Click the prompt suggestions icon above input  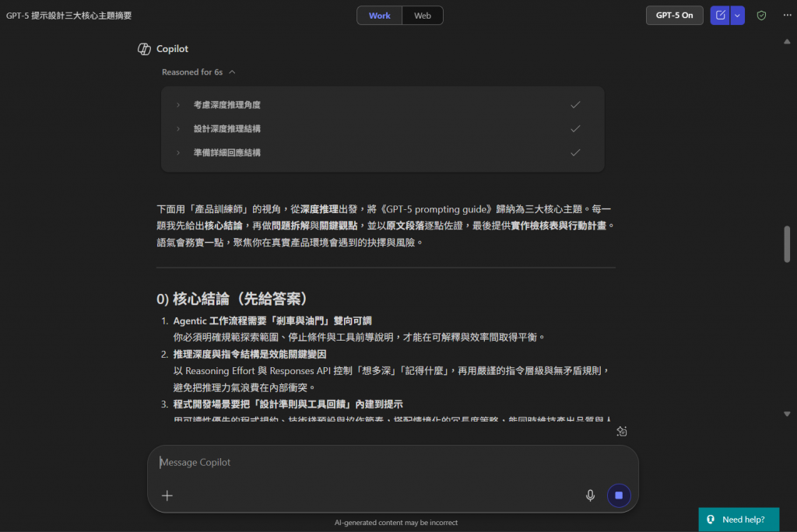coord(622,432)
